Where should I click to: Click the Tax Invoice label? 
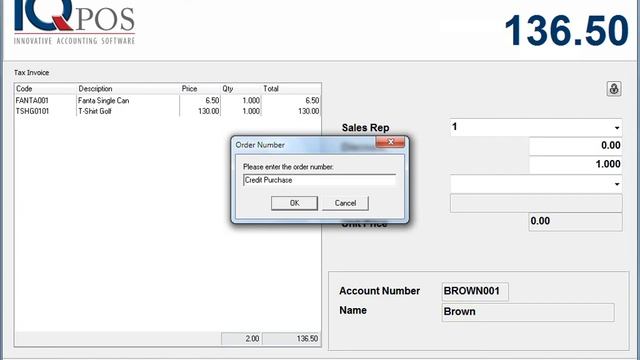31,73
